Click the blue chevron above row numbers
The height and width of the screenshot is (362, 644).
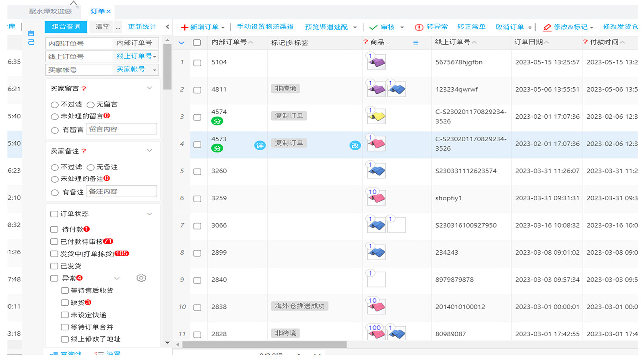click(x=182, y=43)
